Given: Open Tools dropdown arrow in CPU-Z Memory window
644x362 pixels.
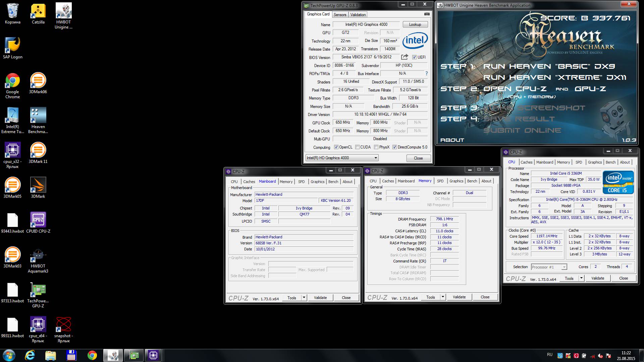Looking at the screenshot, I should (443, 297).
